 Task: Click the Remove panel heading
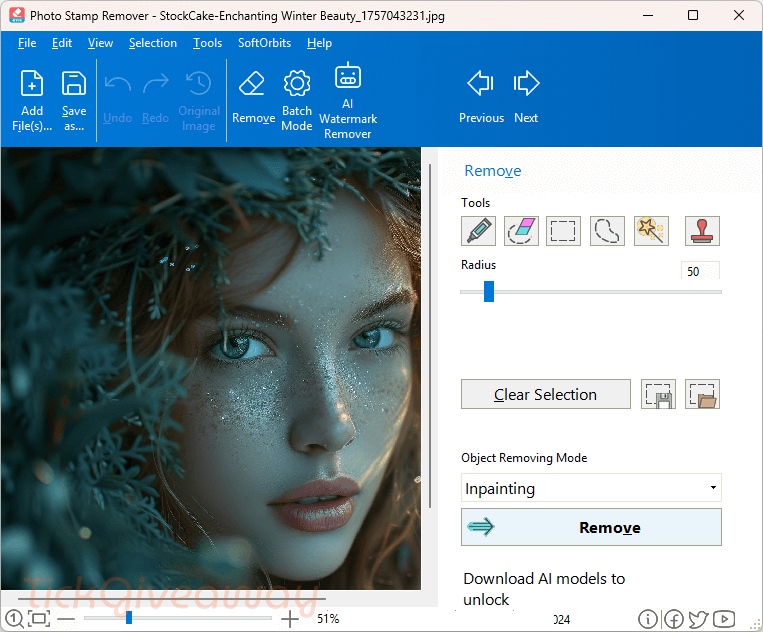click(492, 170)
